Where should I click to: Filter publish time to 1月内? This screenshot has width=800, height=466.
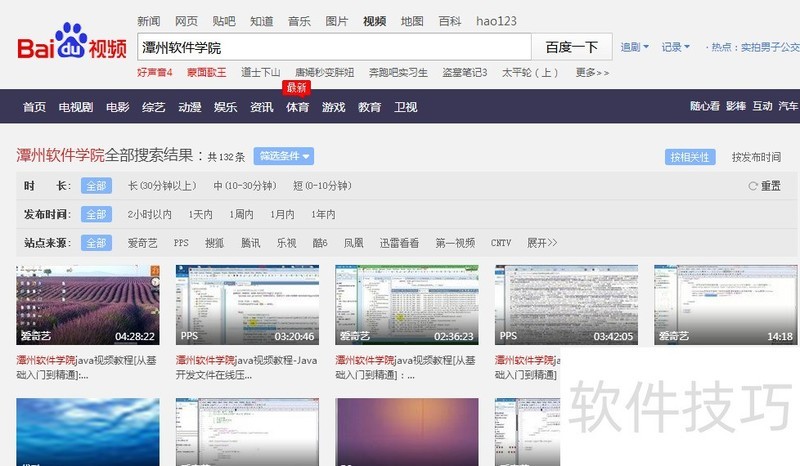coord(282,214)
